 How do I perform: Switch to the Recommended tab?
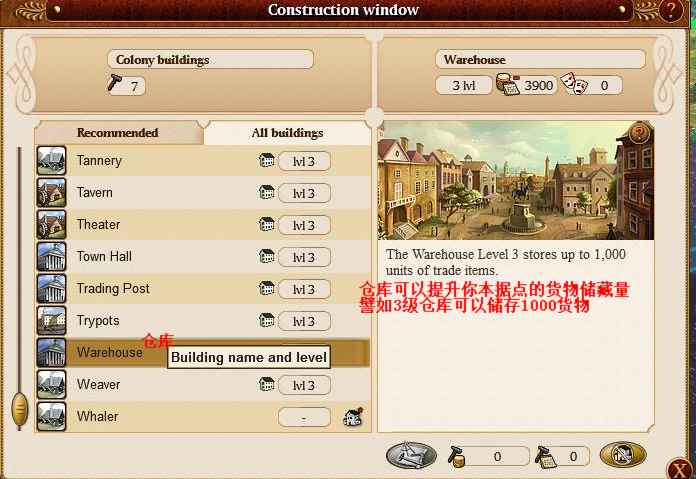point(118,133)
